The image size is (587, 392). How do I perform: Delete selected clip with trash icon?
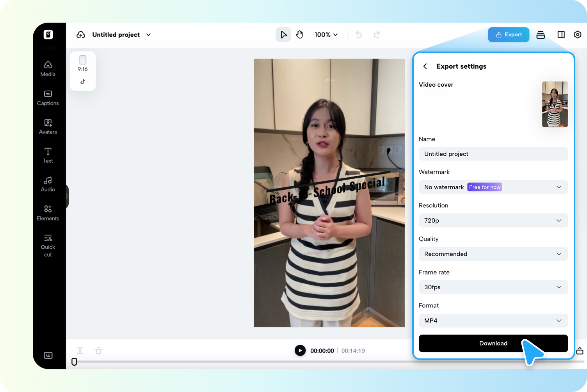point(99,351)
